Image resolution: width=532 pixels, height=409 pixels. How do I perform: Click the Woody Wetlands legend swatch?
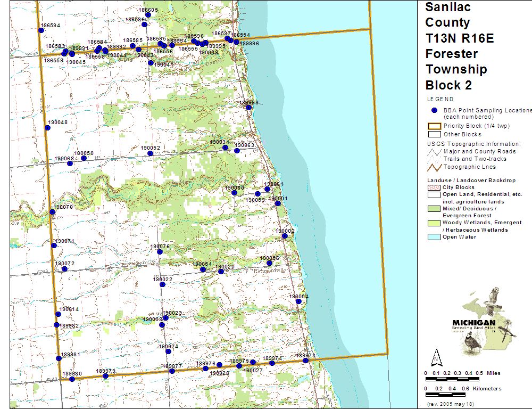433,223
